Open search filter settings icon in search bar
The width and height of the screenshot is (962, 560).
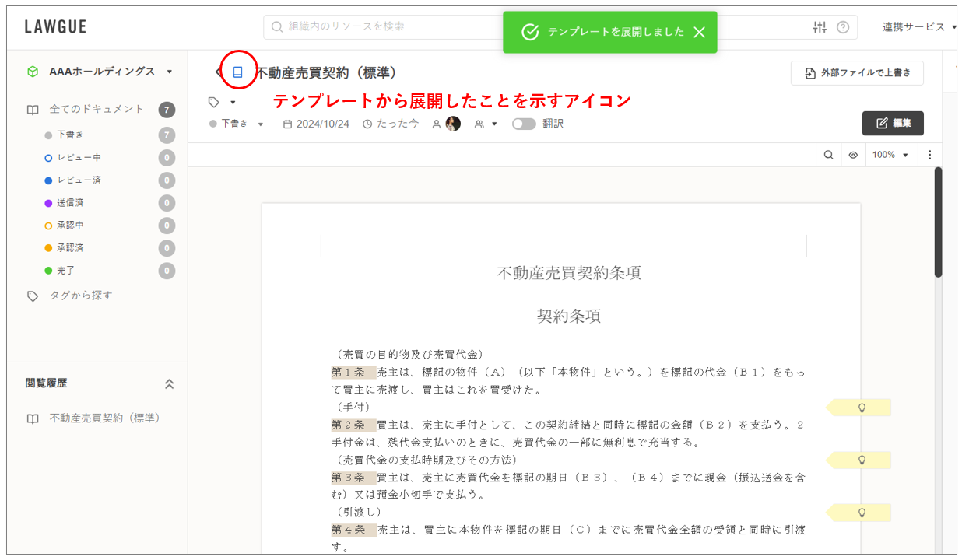(820, 27)
